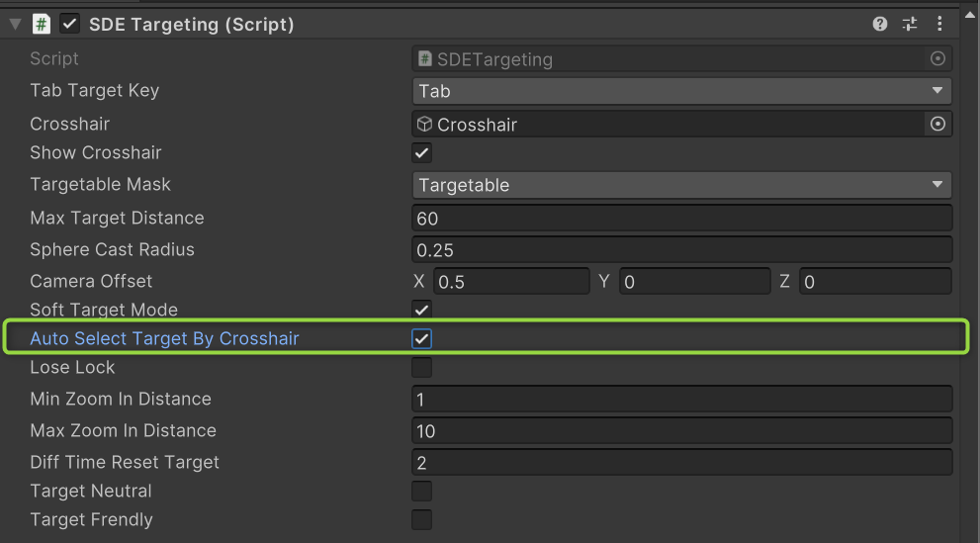Click the Camera Offset X field
Screen dimensions: 980x543
click(x=510, y=282)
